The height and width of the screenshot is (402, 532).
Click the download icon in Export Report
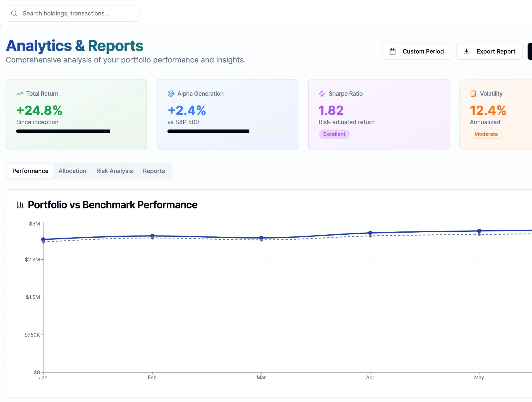[x=466, y=51]
